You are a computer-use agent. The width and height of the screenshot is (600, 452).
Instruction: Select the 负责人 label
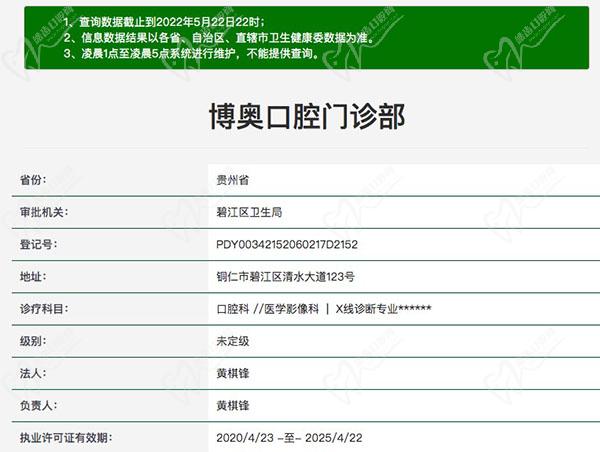tap(38, 405)
